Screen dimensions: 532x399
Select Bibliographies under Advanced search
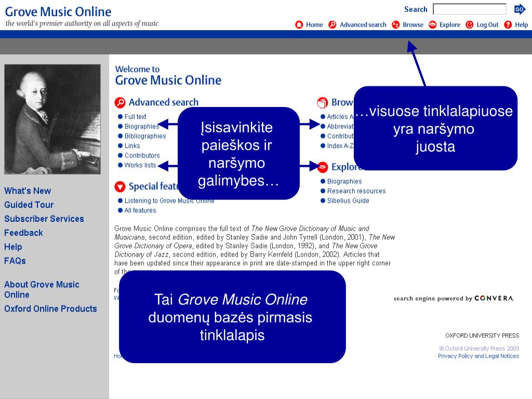(145, 136)
